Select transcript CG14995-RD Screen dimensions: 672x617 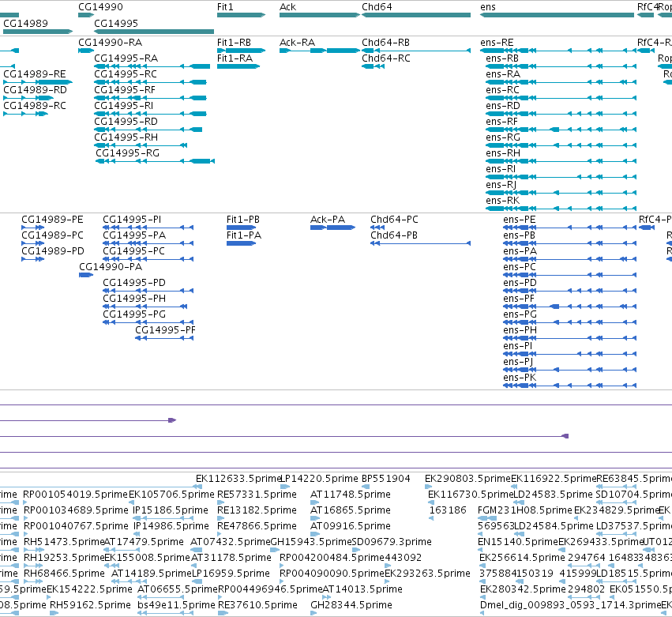(126, 122)
